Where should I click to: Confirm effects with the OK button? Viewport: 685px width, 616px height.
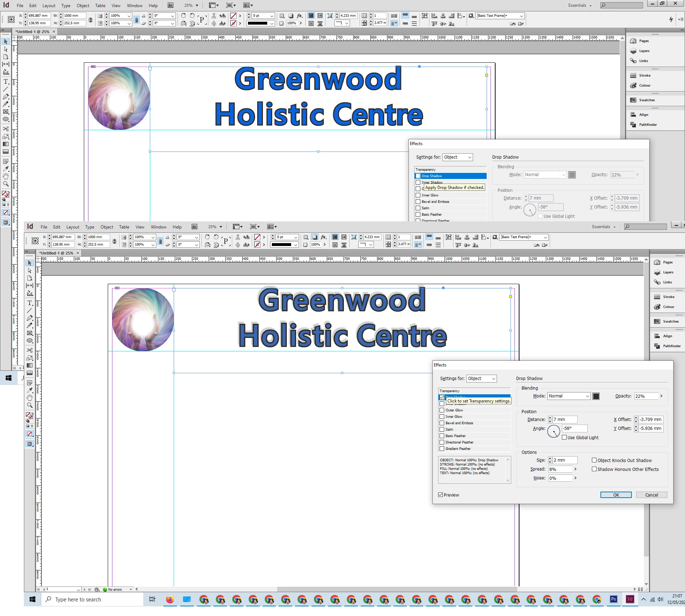click(x=616, y=495)
